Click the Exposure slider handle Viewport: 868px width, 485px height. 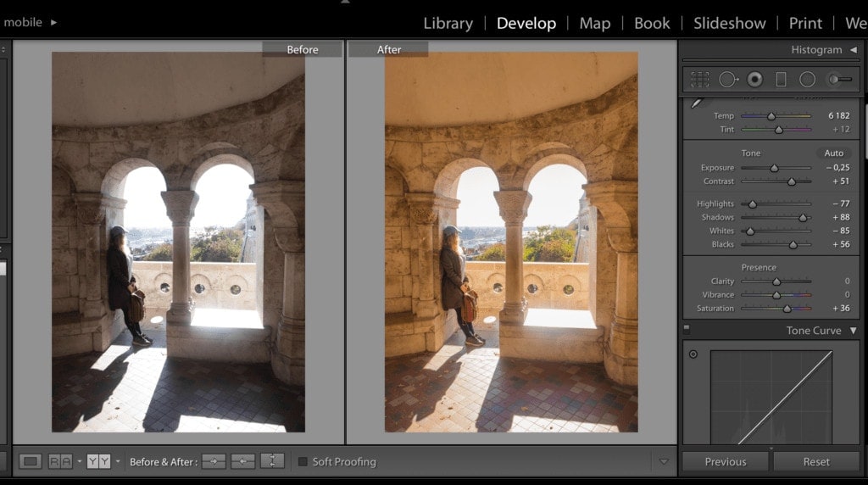click(x=774, y=168)
